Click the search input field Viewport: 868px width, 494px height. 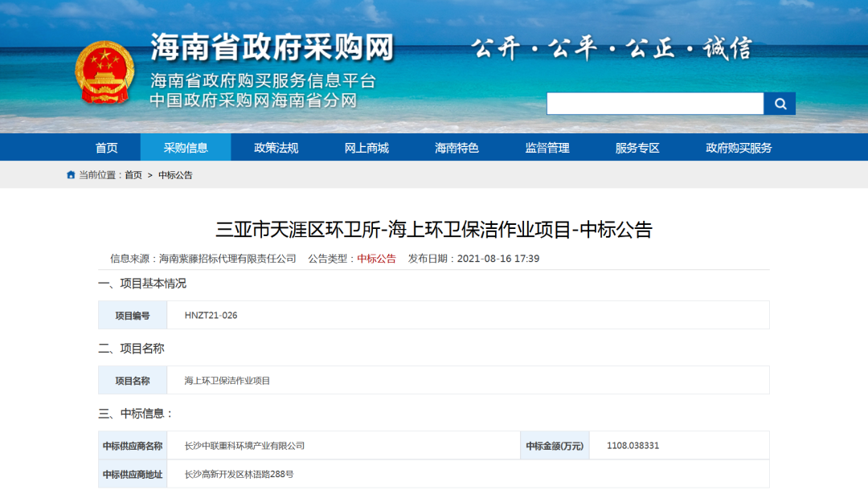click(x=654, y=104)
